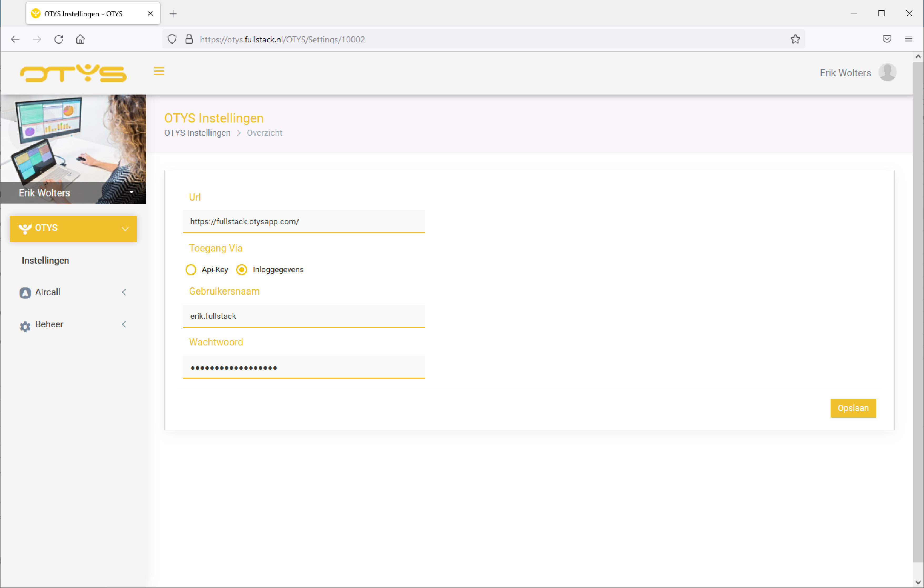Click the scrollbar down arrow
The height and width of the screenshot is (588, 924).
pos(918,582)
